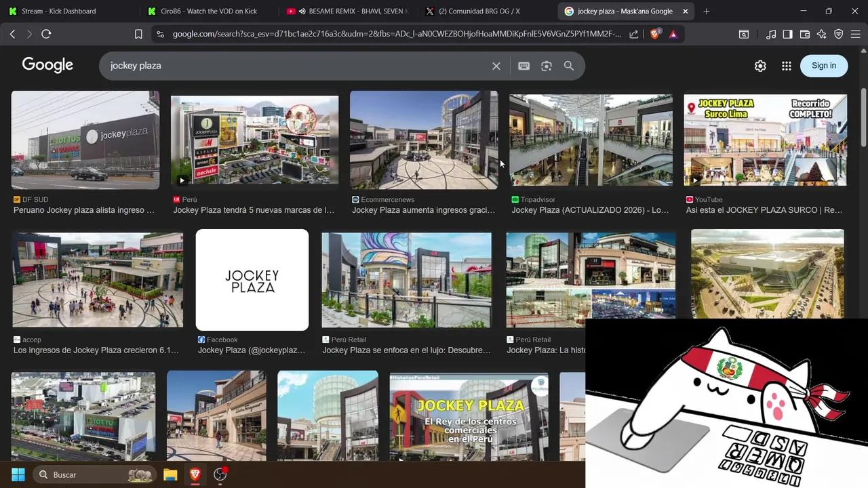Image resolution: width=868 pixels, height=488 pixels.
Task: Open the Tripadvisor mall interior image
Action: 591,140
